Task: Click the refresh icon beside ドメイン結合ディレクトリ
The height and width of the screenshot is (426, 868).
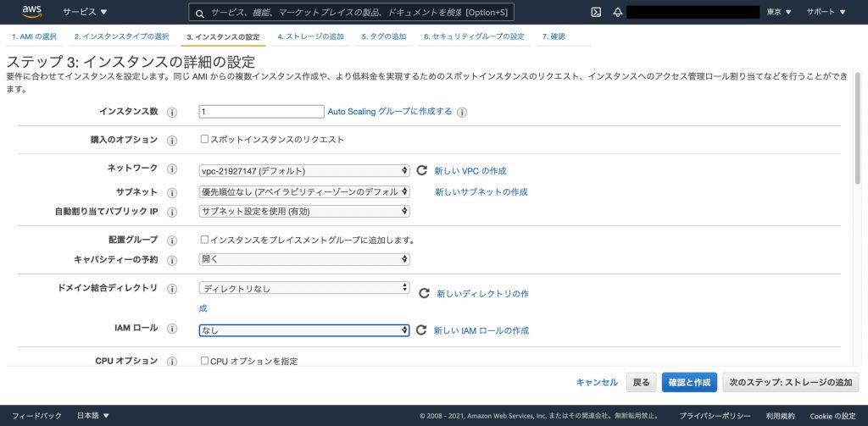Action: (x=424, y=293)
